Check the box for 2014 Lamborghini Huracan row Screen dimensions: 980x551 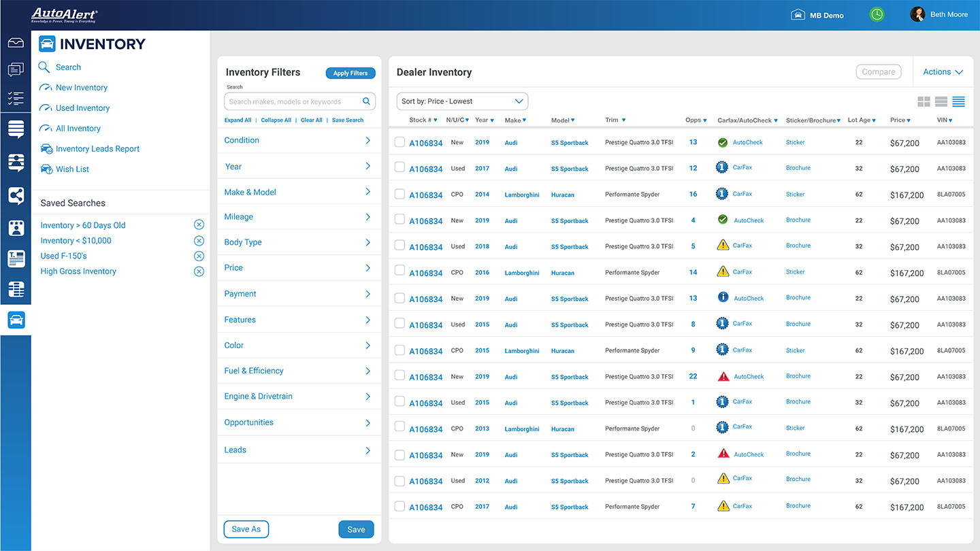(399, 194)
